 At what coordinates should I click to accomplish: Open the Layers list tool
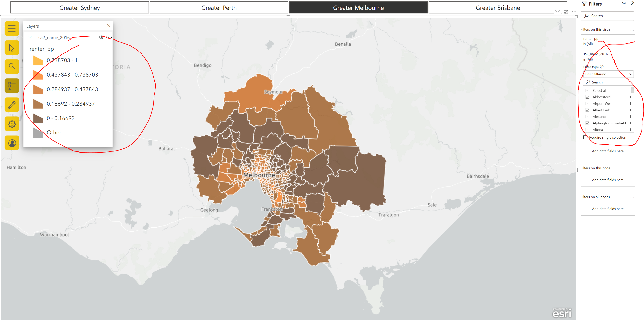12,86
